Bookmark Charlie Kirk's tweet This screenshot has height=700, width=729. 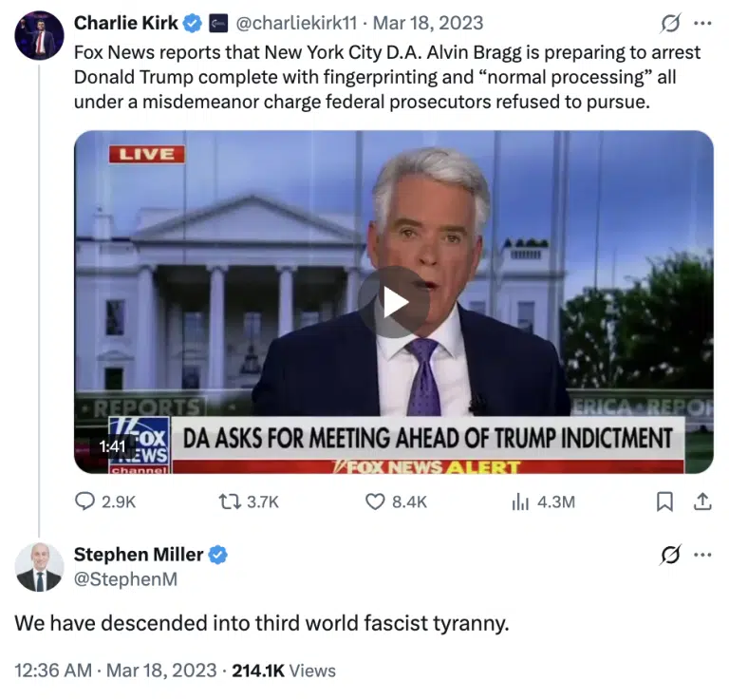[x=665, y=501]
